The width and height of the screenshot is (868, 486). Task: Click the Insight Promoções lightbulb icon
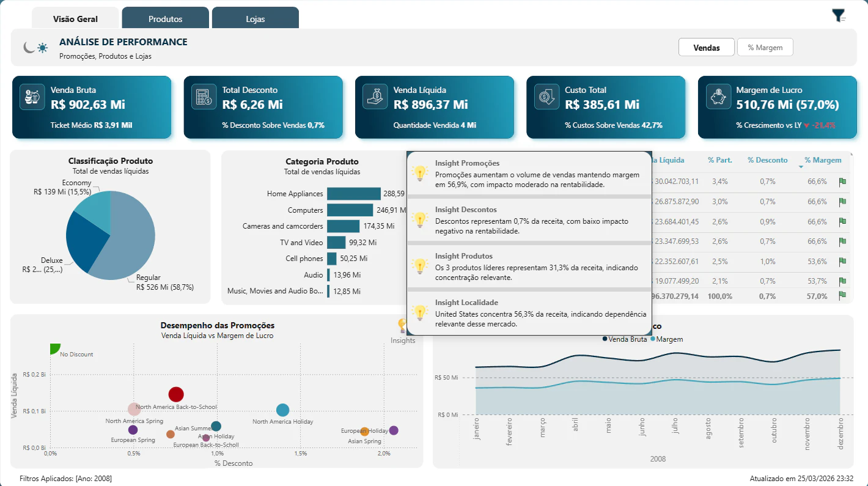tap(419, 174)
